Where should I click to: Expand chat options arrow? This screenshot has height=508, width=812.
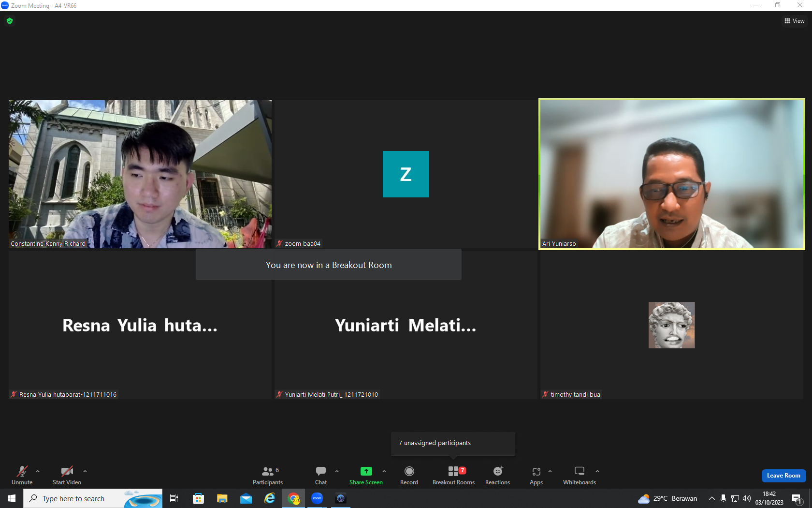(x=337, y=471)
